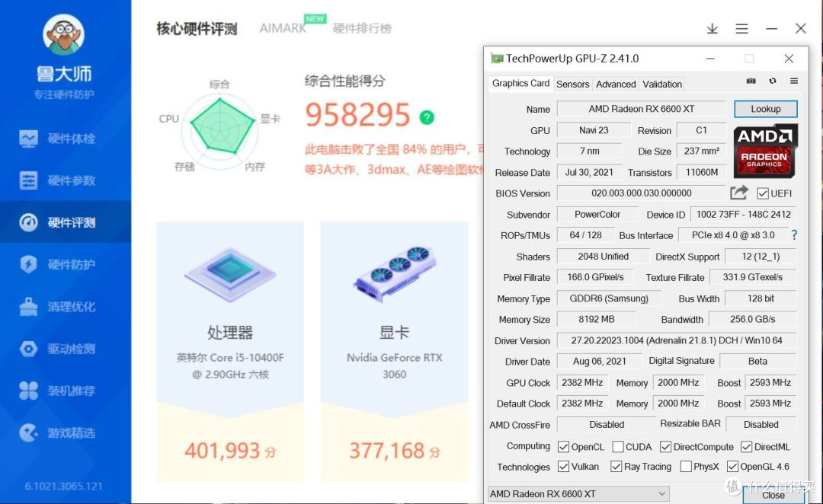
Task: Open GPU-Z hamburger menu icon
Action: pos(794,81)
